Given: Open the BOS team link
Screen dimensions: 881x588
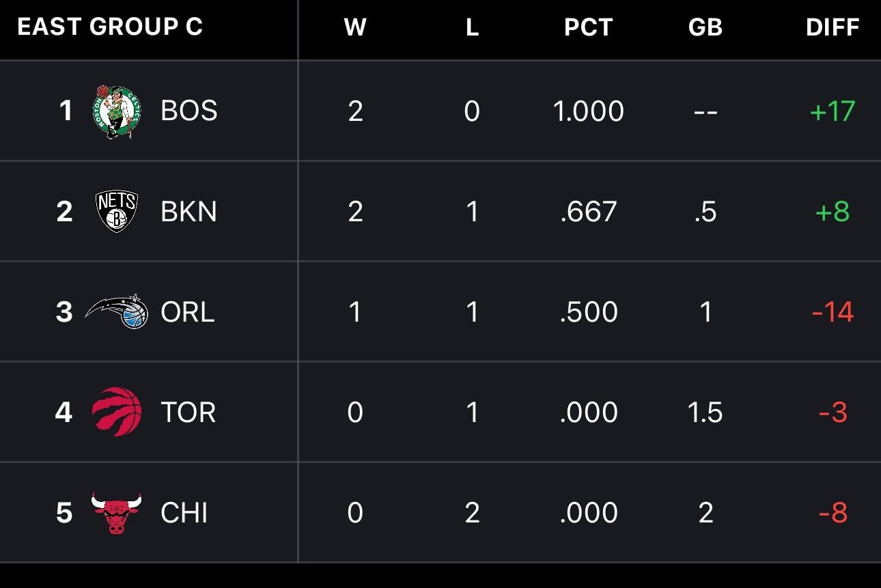Looking at the screenshot, I should pos(189,111).
